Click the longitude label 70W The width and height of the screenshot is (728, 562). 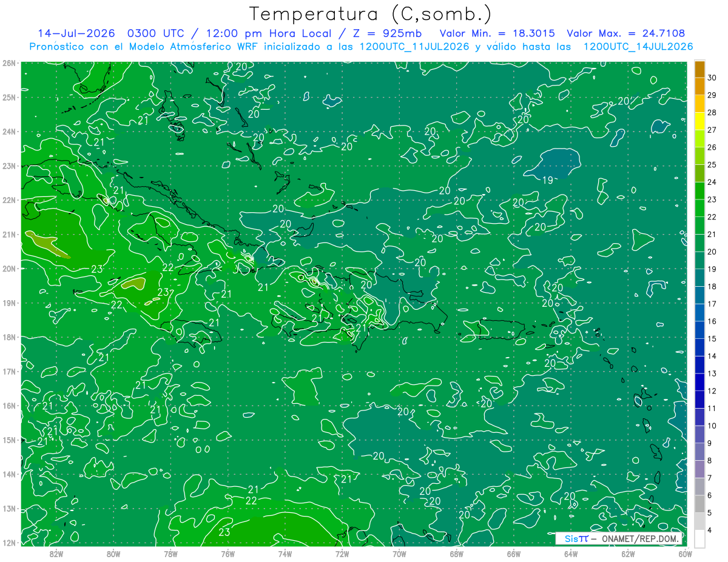tap(399, 554)
